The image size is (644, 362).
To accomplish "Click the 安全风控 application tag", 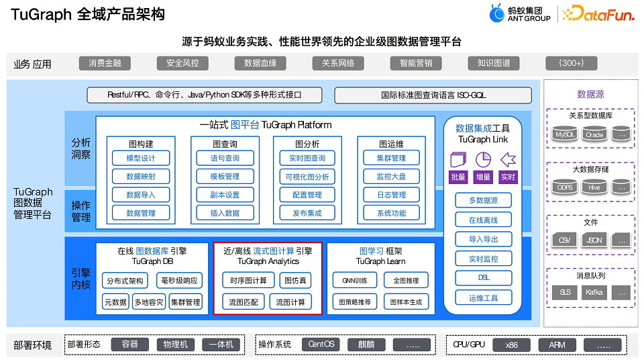I will pos(182,63).
